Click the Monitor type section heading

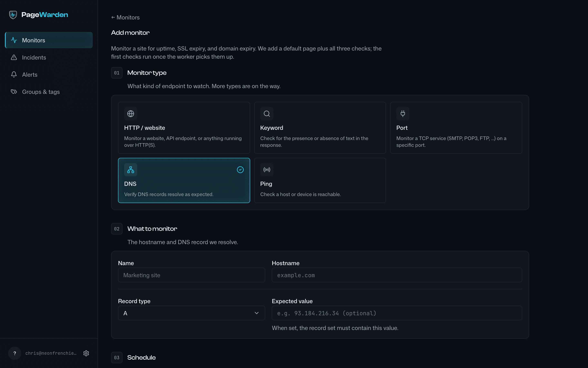coord(147,73)
